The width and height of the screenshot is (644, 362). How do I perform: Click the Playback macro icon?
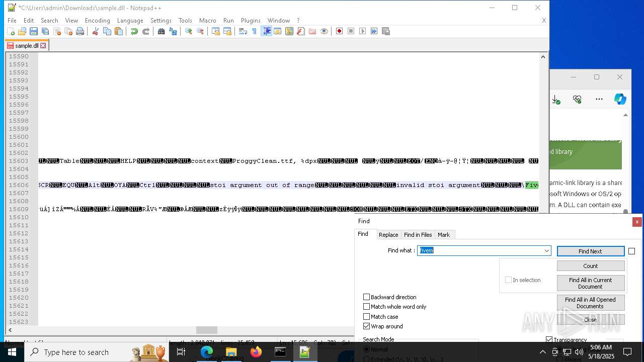point(362,31)
